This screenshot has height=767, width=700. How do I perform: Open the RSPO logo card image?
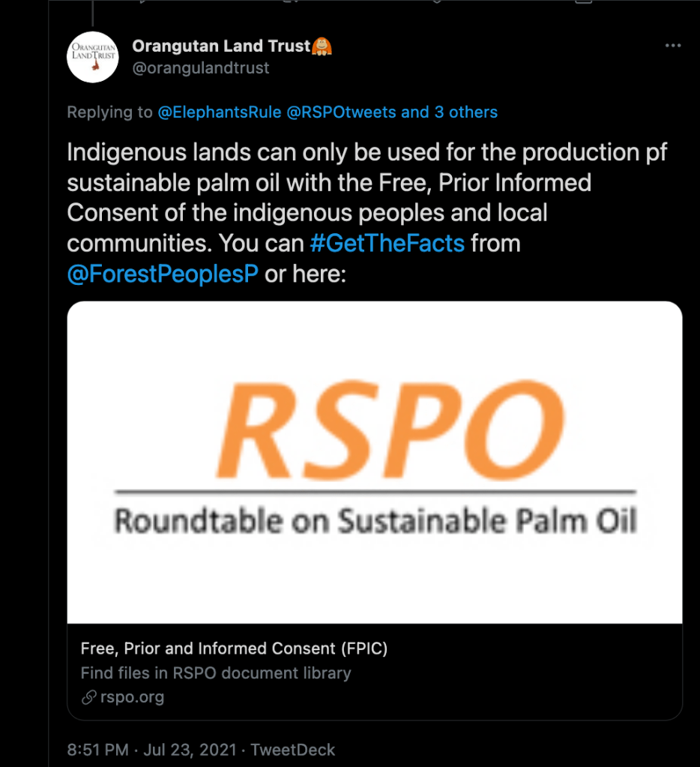point(375,462)
